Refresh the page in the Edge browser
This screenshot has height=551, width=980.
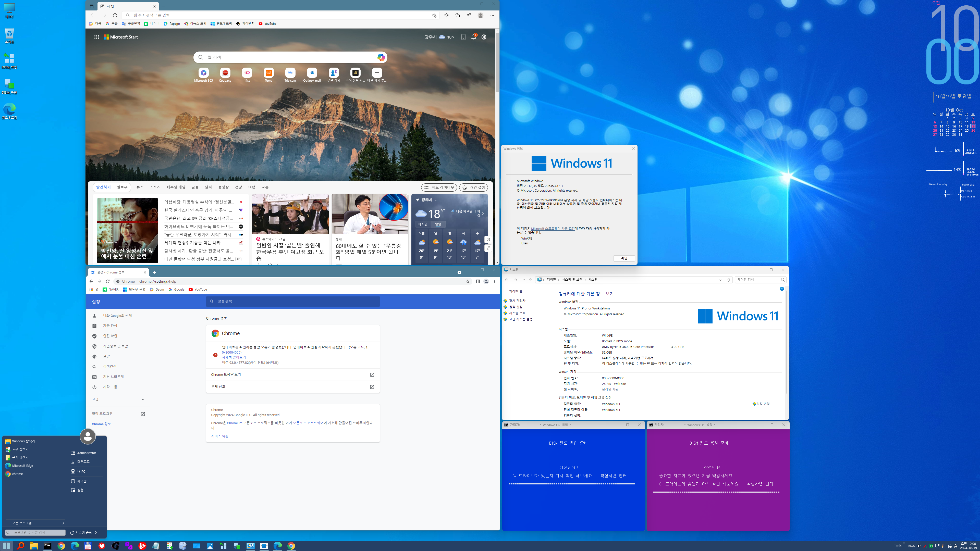pyautogui.click(x=115, y=15)
